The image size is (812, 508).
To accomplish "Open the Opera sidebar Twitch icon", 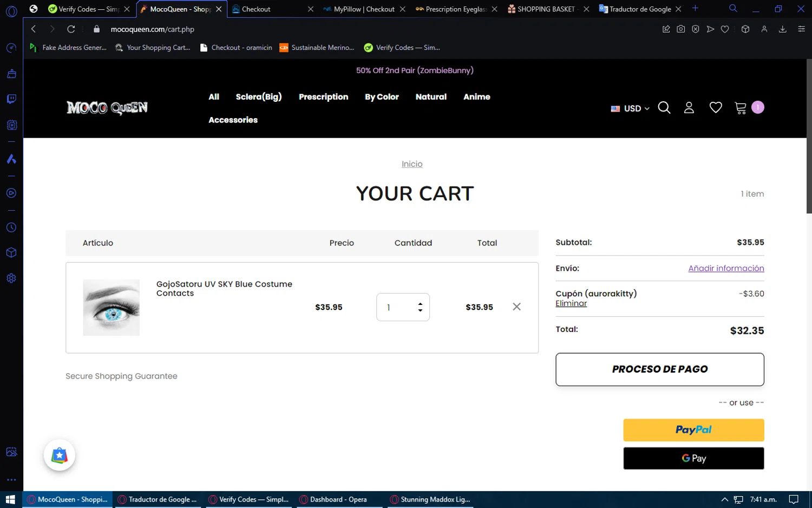I will coord(11,99).
